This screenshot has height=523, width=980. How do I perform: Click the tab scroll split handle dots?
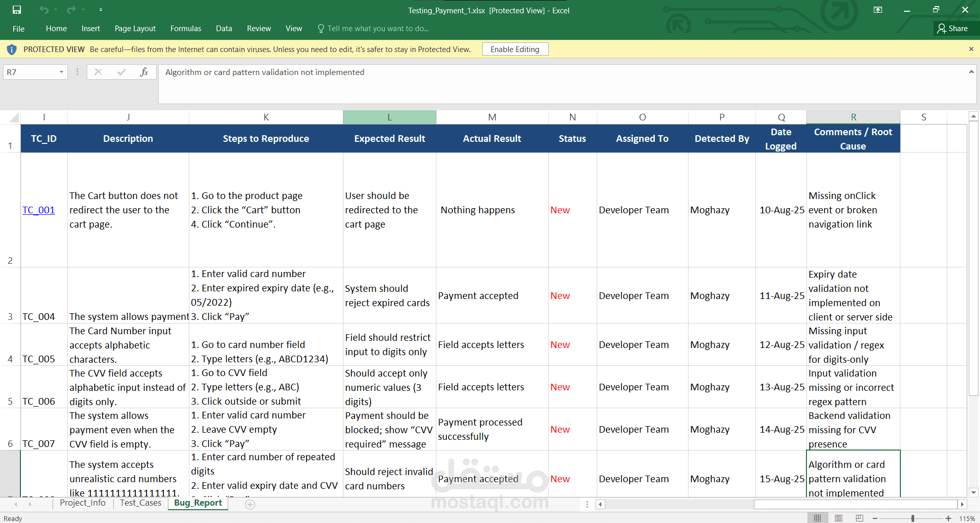point(587,504)
